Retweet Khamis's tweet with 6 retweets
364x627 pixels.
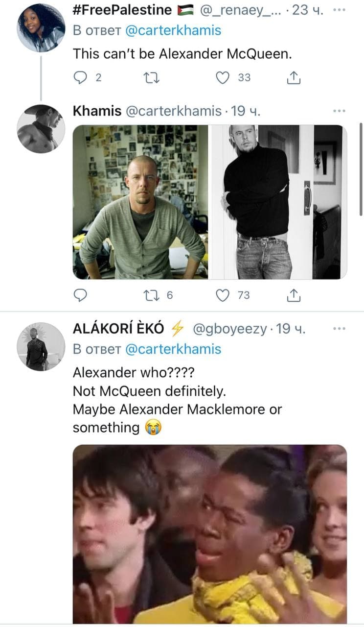pyautogui.click(x=152, y=295)
